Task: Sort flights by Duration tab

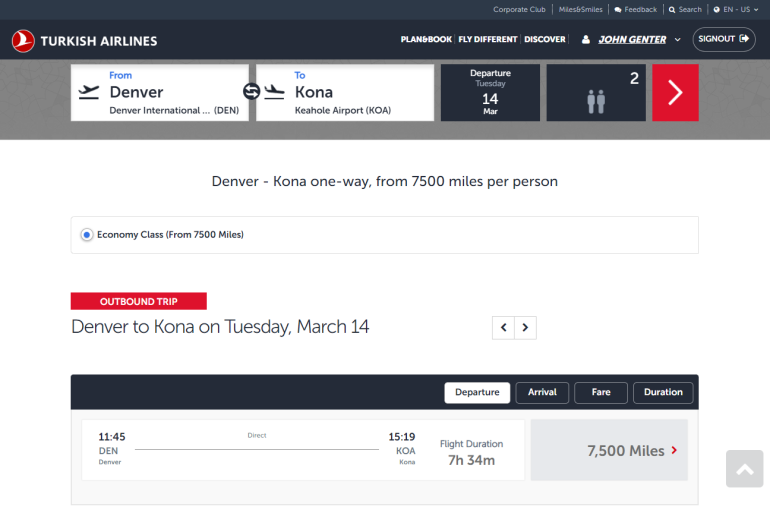Action: tap(663, 393)
